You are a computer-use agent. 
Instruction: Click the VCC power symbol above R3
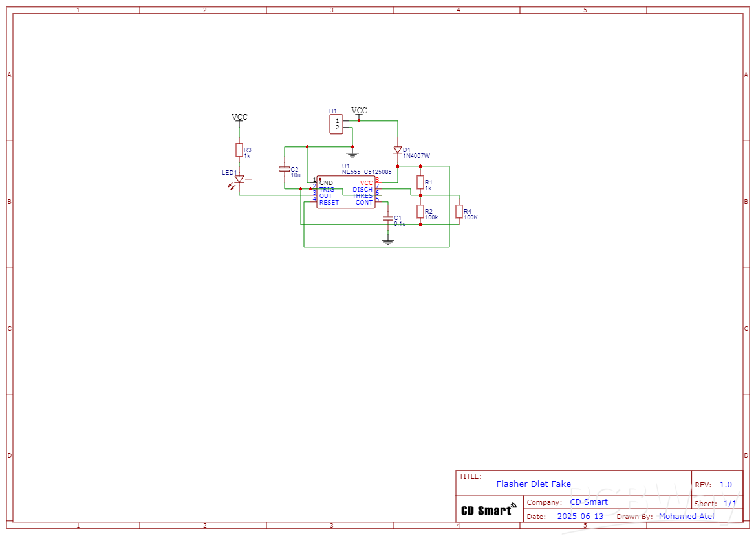[x=239, y=118]
